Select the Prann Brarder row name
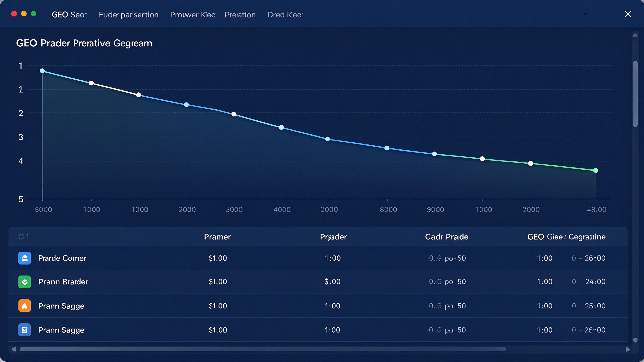644x362 pixels. pyautogui.click(x=63, y=282)
